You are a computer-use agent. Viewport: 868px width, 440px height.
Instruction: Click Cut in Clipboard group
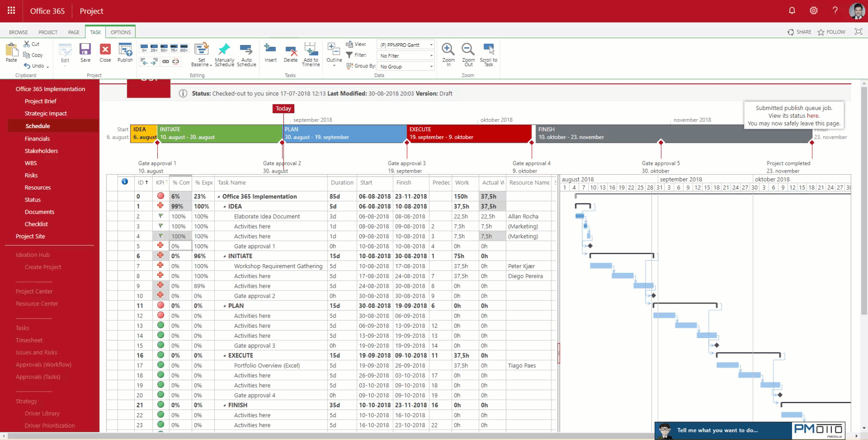coord(31,44)
